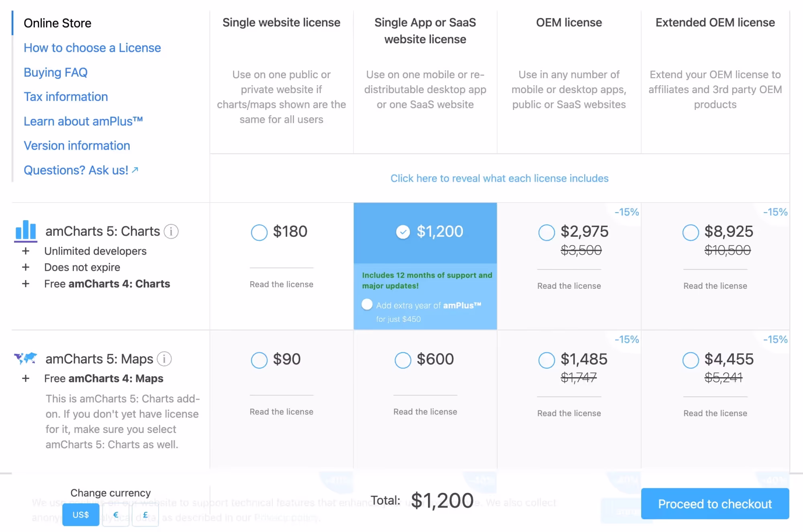Click the plus icon beside Does not expire

(26, 267)
